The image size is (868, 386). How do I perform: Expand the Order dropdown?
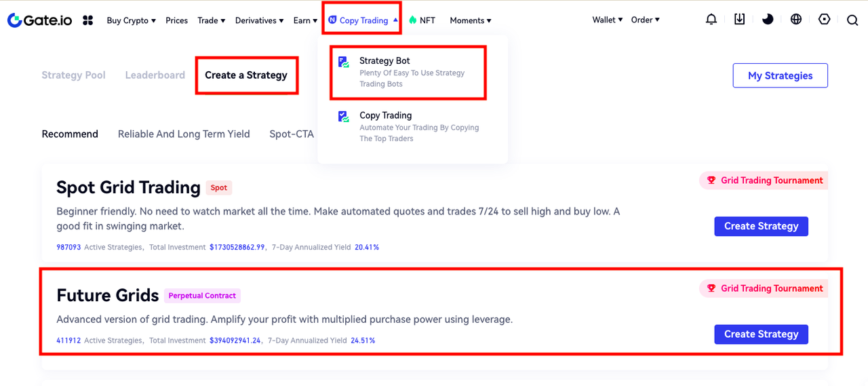pos(645,20)
